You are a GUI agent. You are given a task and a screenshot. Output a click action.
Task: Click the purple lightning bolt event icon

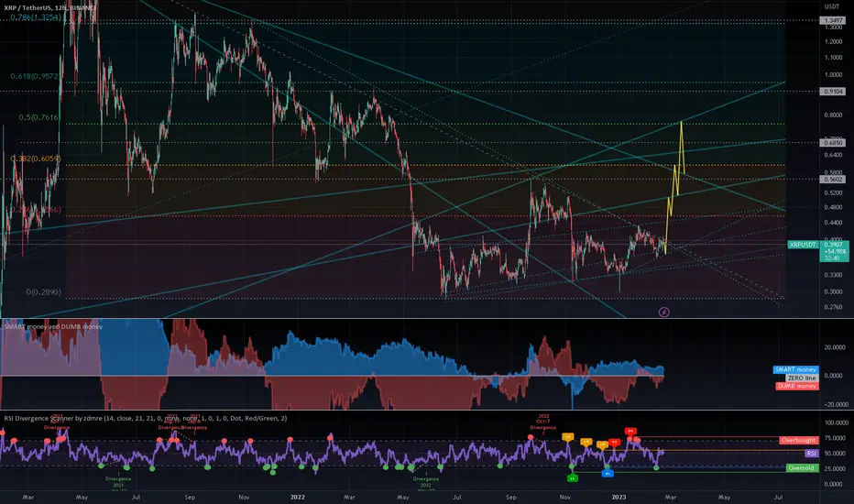click(x=664, y=312)
